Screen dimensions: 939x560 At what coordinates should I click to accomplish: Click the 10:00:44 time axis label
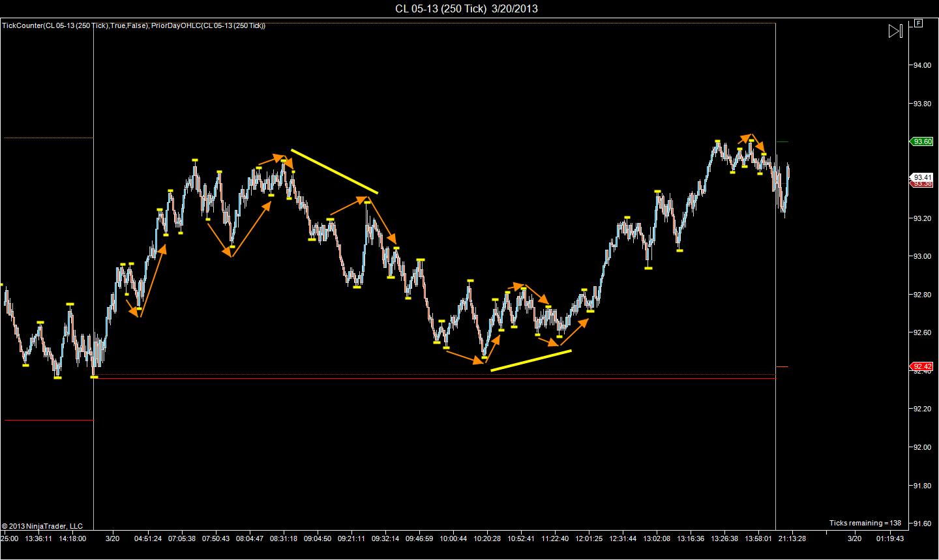click(453, 538)
